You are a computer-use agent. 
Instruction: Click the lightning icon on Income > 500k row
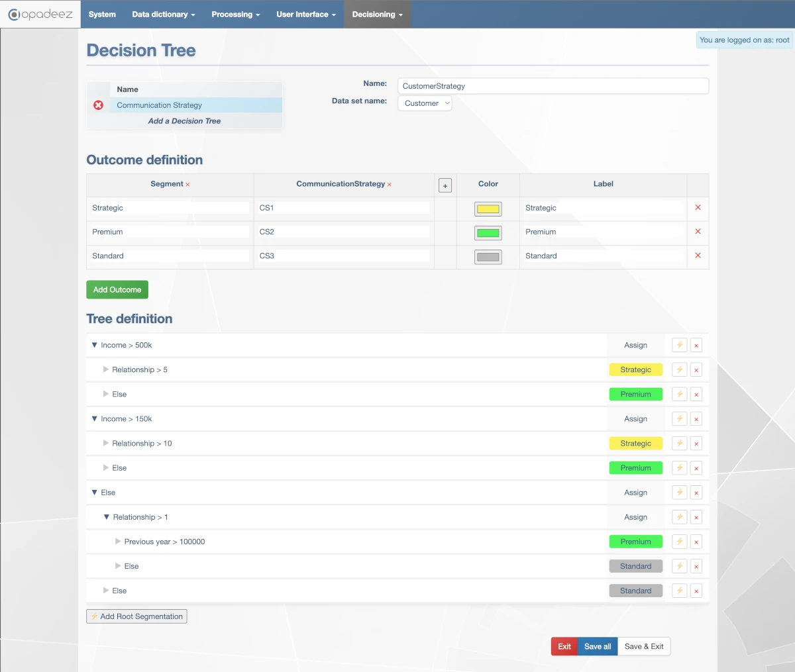pos(679,345)
